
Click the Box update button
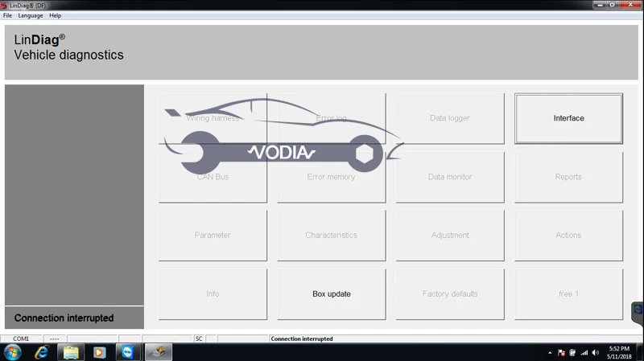pos(332,294)
